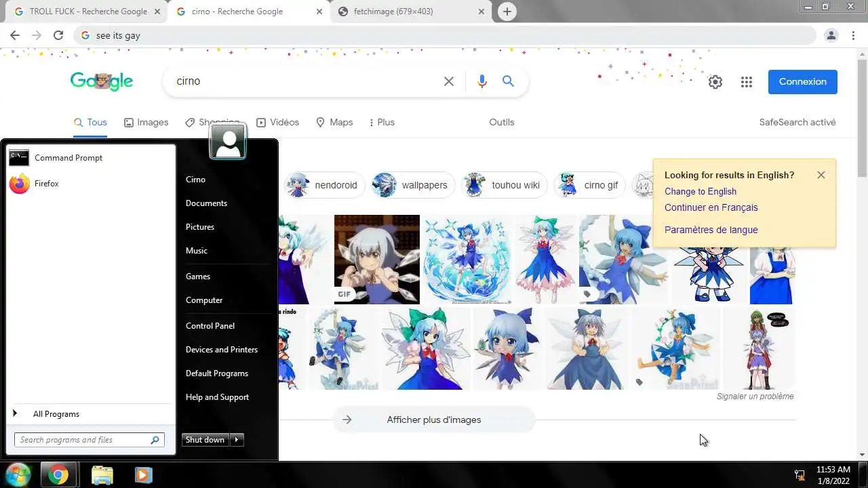This screenshot has width=868, height=488.
Task: Click the Chrome back arrow
Action: (15, 35)
